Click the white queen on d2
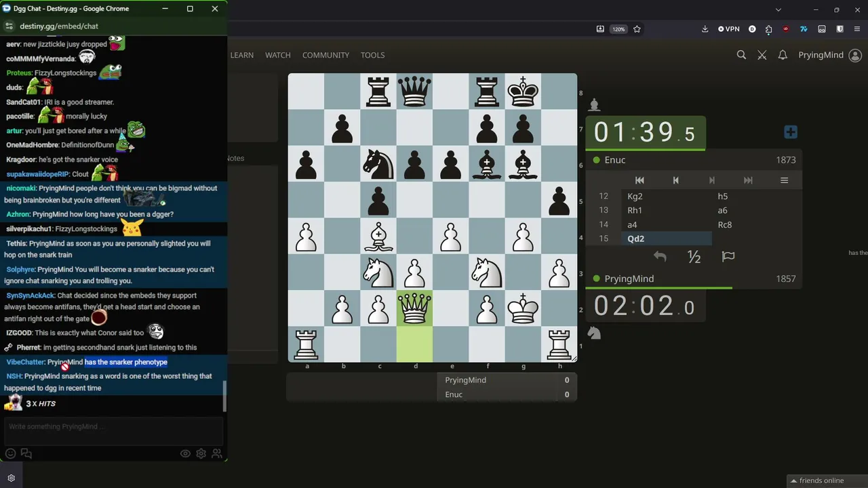 [x=414, y=308]
